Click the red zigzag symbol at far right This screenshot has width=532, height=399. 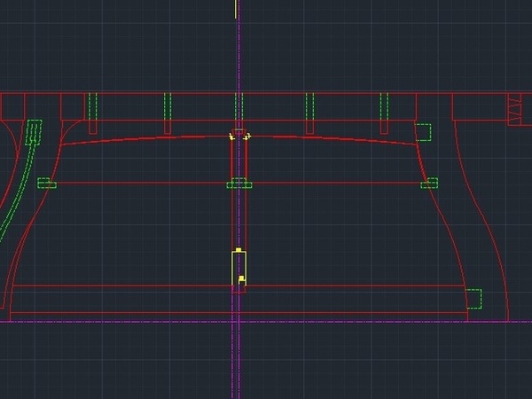pyautogui.click(x=515, y=110)
